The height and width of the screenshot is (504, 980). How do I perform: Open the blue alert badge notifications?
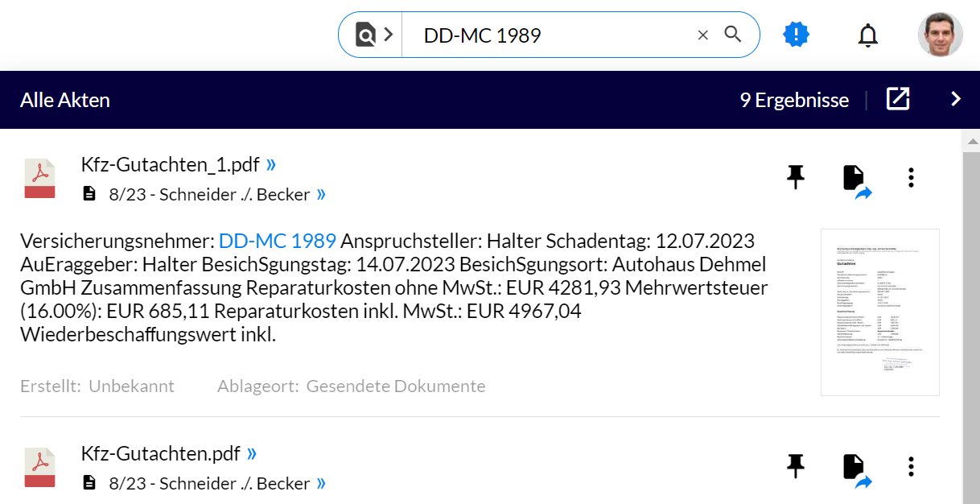(796, 35)
